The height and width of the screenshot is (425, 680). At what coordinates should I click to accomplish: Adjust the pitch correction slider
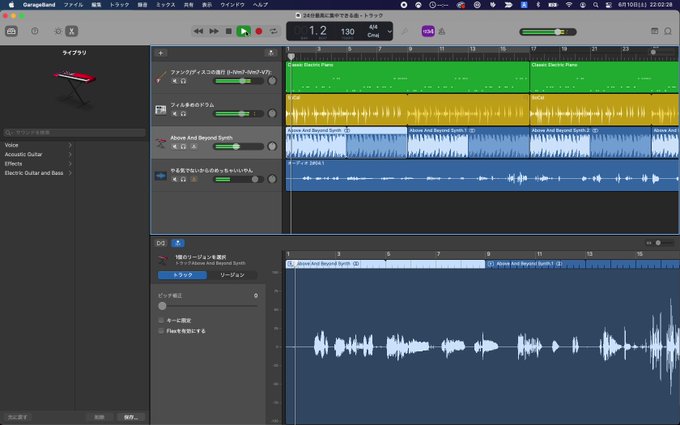point(208,306)
